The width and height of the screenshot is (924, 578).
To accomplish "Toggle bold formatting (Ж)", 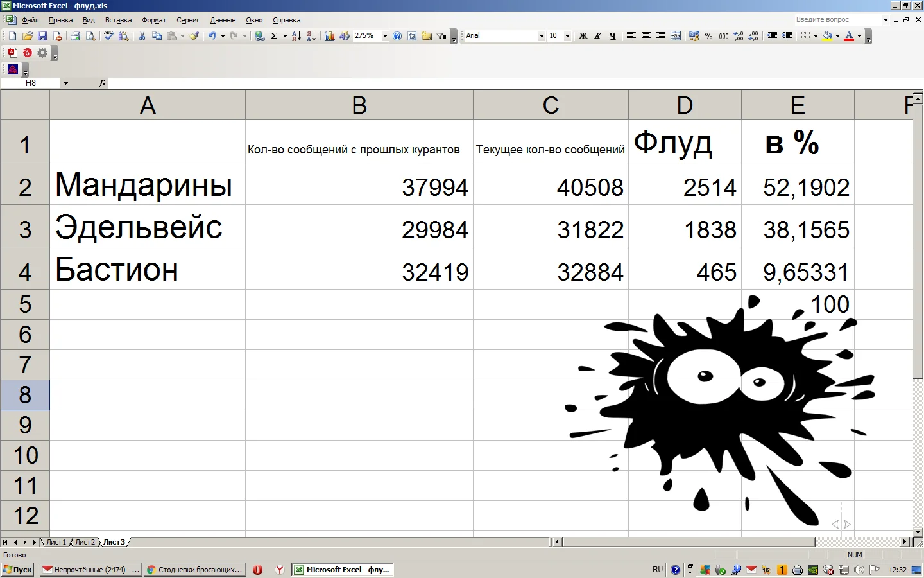I will pos(583,36).
